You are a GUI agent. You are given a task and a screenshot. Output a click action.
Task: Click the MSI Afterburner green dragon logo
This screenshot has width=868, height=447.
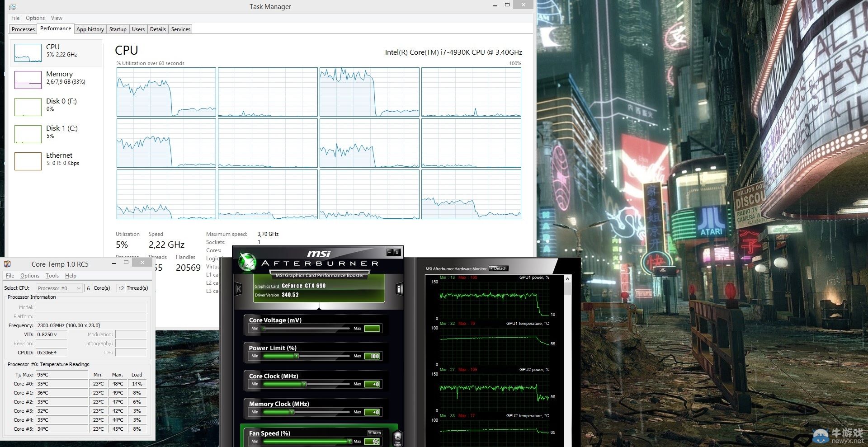coord(247,262)
